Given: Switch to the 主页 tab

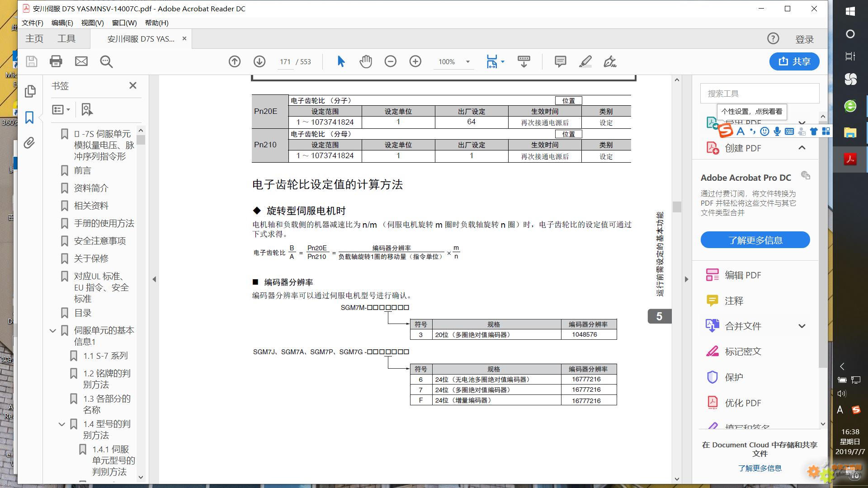Looking at the screenshot, I should coord(34,39).
